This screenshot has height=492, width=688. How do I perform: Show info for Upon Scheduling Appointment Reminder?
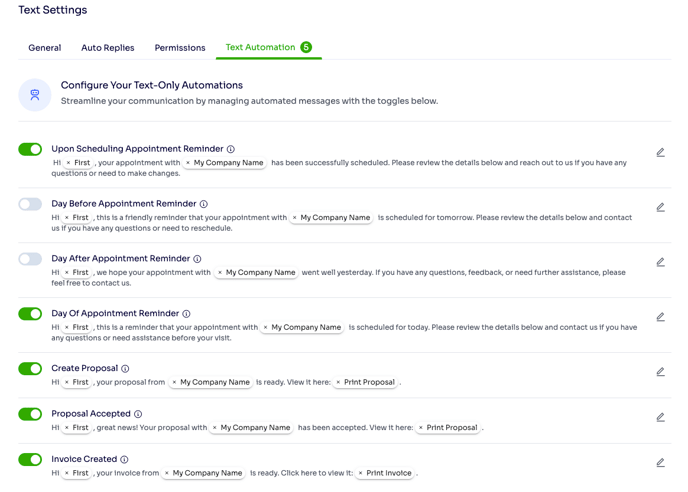[231, 149]
